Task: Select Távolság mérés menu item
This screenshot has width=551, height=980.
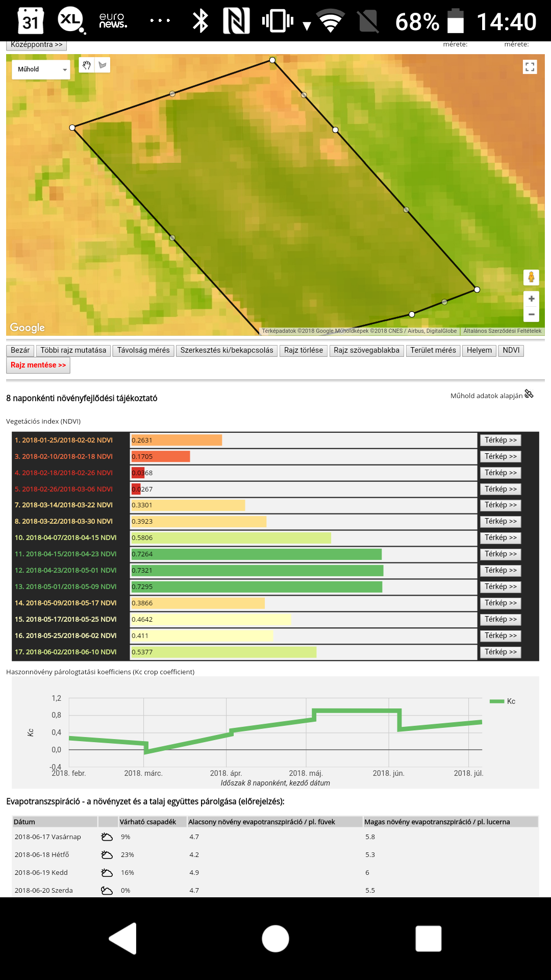Action: [x=143, y=350]
